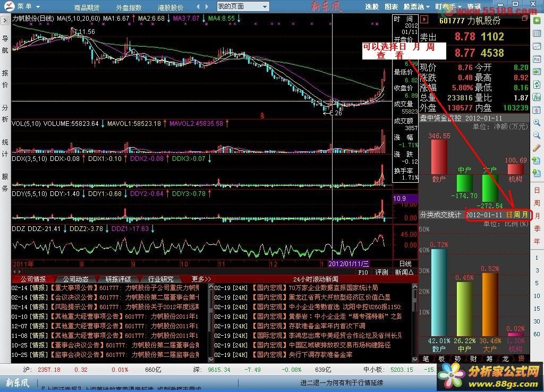Switch to the 行业研究 tab
Image resolution: width=544 pixels, height=392 pixels.
[x=160, y=279]
